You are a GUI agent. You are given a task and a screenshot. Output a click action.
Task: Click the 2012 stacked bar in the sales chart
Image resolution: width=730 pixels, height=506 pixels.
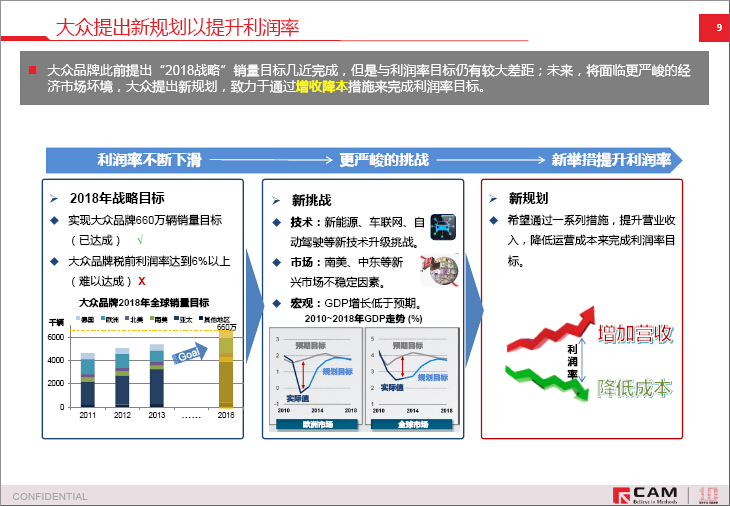(x=122, y=377)
